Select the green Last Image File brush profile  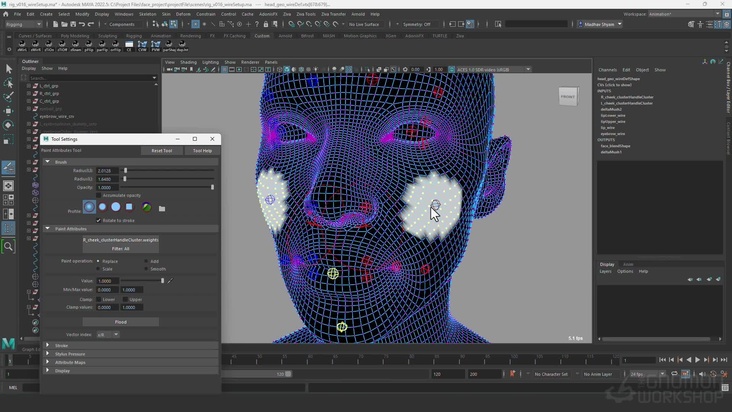click(146, 207)
